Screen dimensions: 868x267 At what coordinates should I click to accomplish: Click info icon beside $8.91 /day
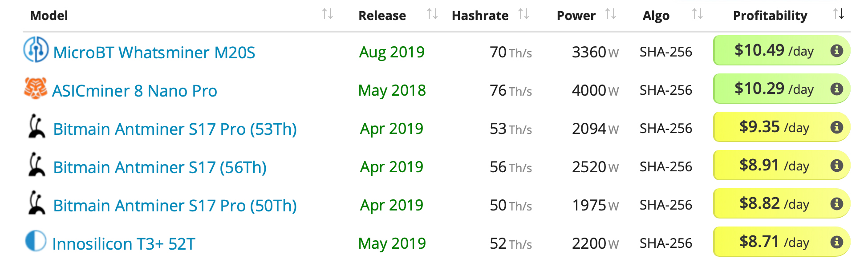tap(836, 166)
